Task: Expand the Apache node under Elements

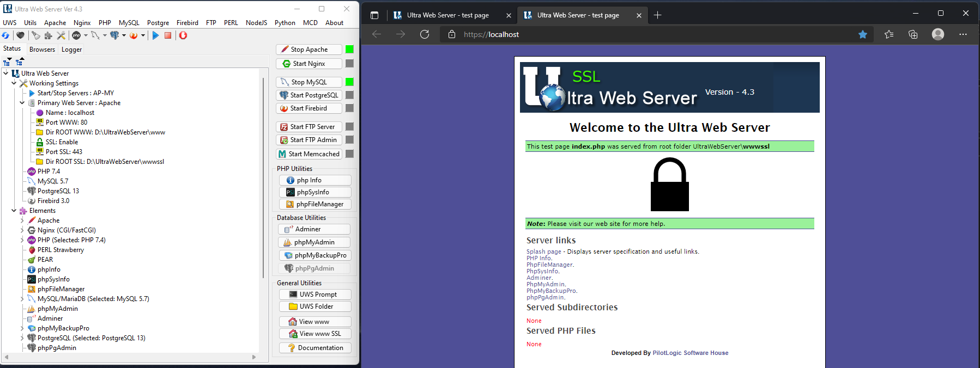Action: pyautogui.click(x=22, y=220)
